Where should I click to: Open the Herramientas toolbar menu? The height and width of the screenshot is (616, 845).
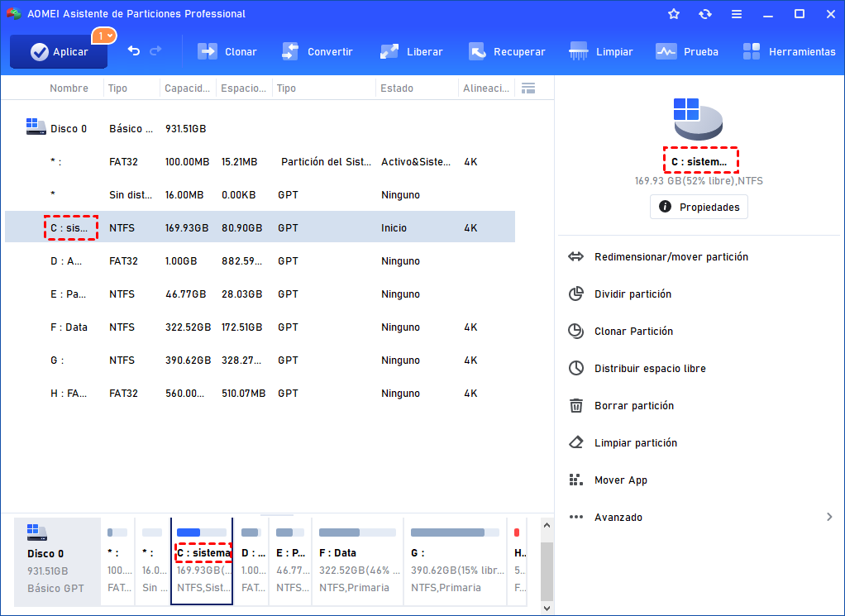[789, 52]
